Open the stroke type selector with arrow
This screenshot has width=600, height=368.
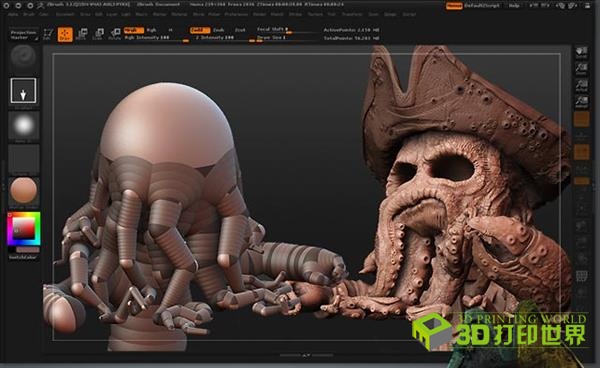(24, 91)
